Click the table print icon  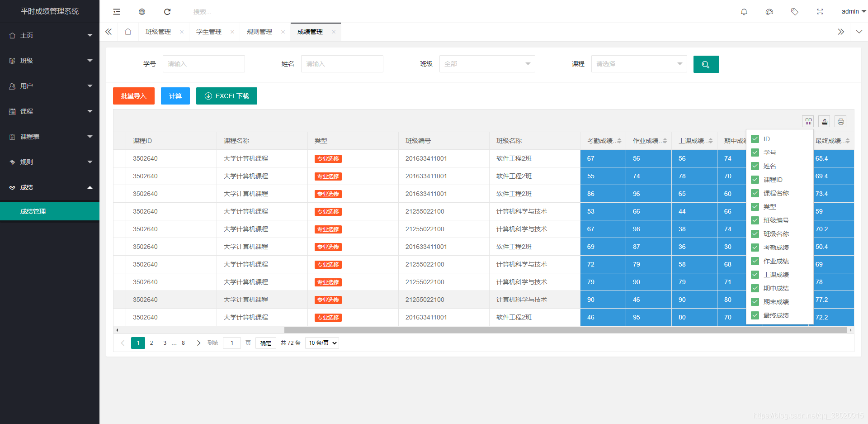pyautogui.click(x=840, y=121)
